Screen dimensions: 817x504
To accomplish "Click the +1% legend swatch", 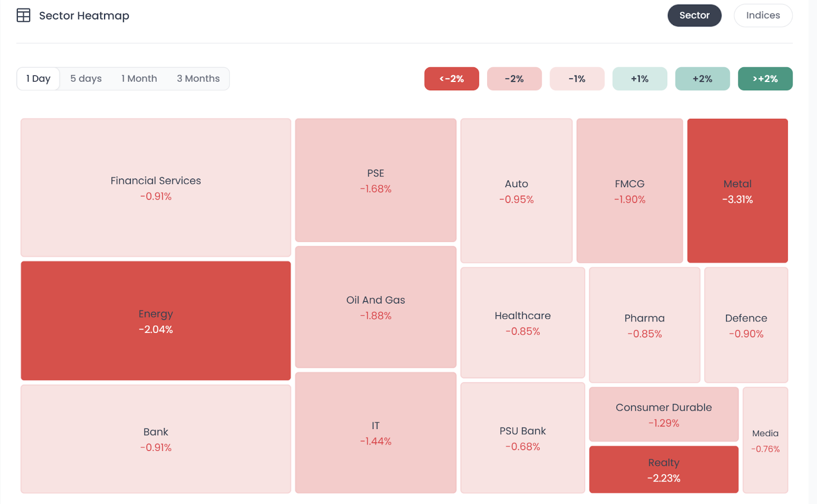I will tap(639, 79).
